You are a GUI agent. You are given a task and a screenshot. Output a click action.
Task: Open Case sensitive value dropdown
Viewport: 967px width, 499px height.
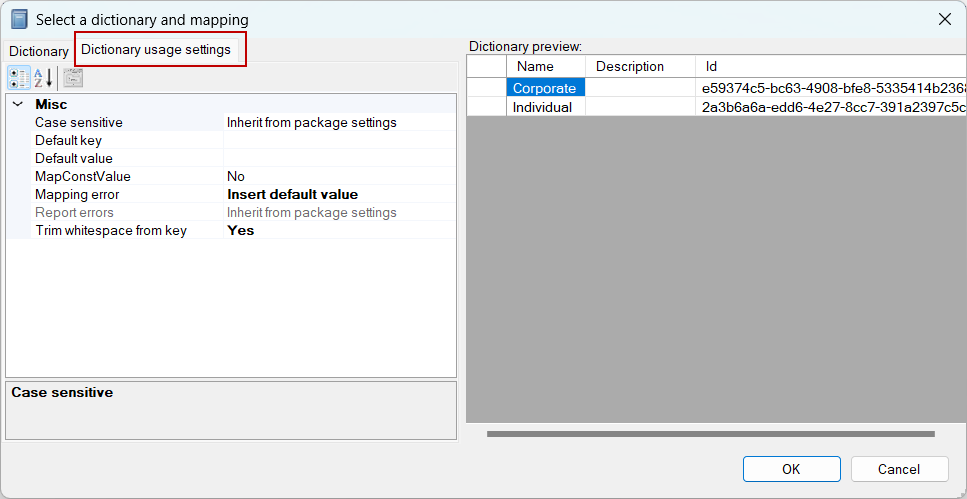tap(340, 123)
